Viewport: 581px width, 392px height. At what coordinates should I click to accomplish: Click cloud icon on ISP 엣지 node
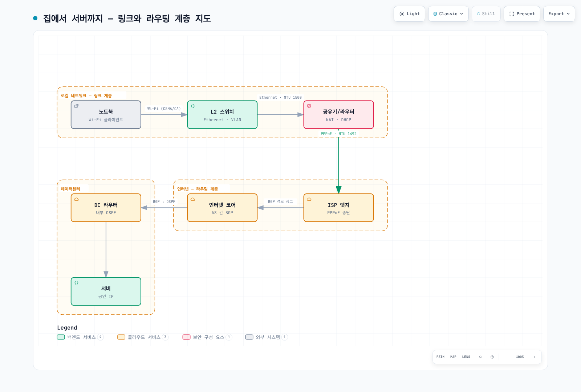pos(309,199)
